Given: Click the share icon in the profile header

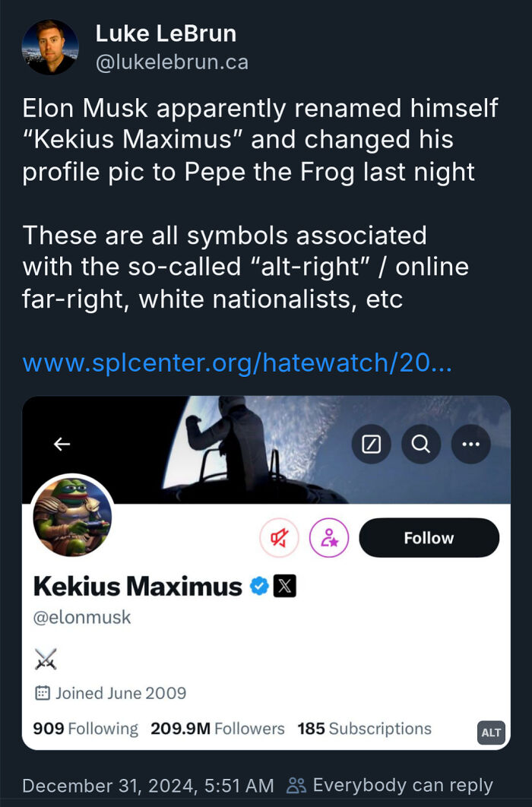Looking at the screenshot, I should tap(371, 444).
